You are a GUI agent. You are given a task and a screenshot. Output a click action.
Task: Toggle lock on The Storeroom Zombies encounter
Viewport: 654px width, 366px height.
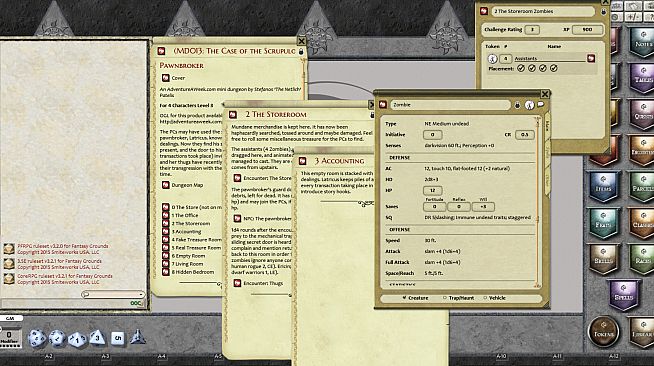604,12
